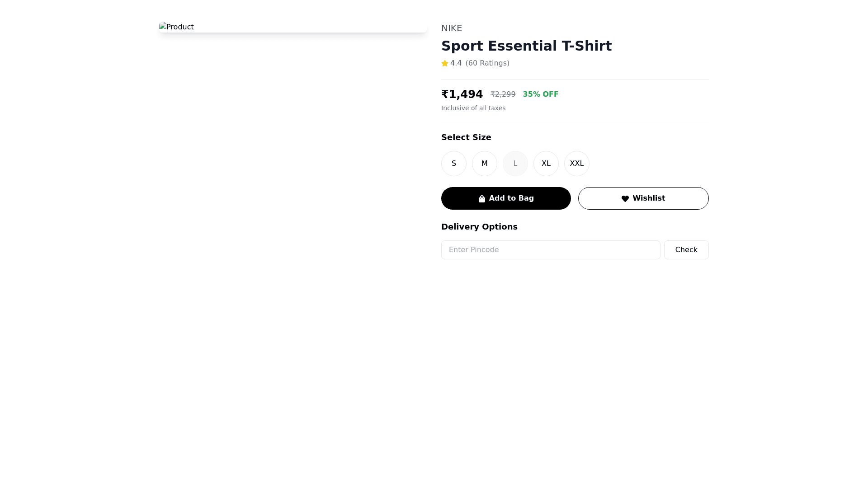Click the yellow star rating icon
The image size is (868, 488).
(x=445, y=64)
